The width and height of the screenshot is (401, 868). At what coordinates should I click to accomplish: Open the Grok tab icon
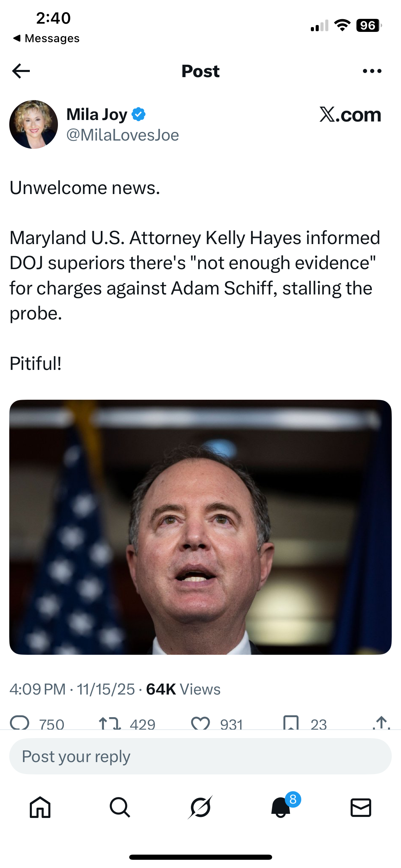200,807
